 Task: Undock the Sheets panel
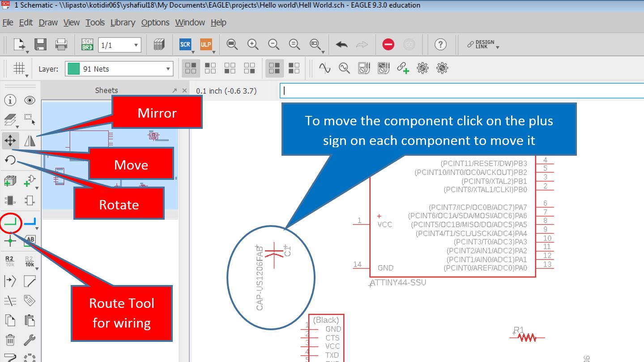(175, 90)
